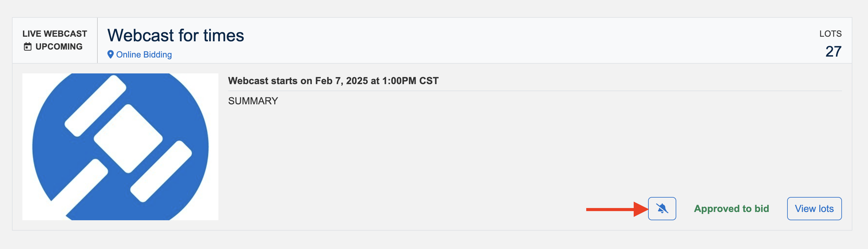Screen dimensions: 868x249
Task: Click the Approved to bid status label
Action: tap(730, 209)
